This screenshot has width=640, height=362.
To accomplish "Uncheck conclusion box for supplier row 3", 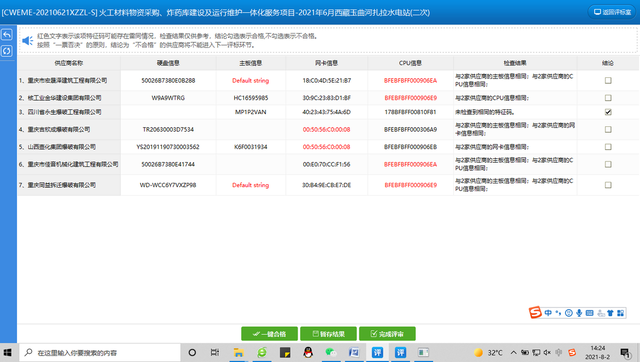I will point(608,112).
